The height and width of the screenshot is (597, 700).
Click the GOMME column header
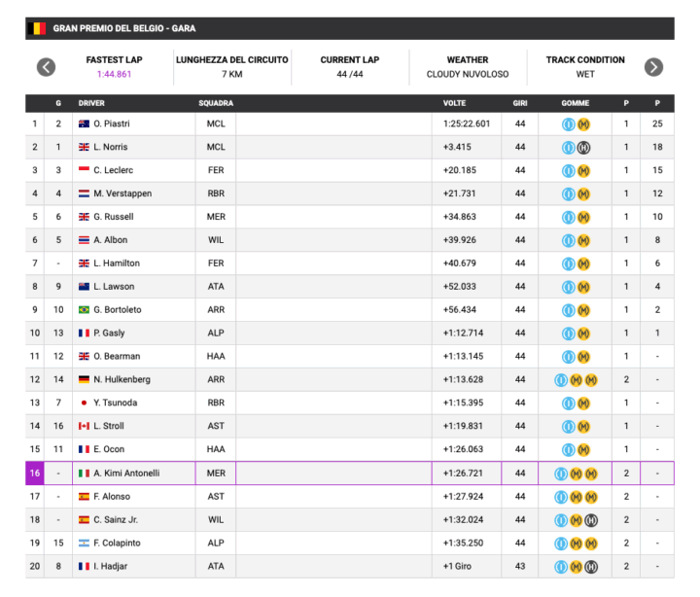click(575, 103)
